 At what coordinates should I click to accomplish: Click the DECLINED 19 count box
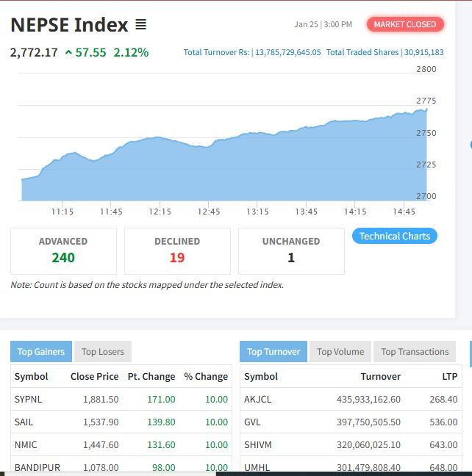[177, 250]
